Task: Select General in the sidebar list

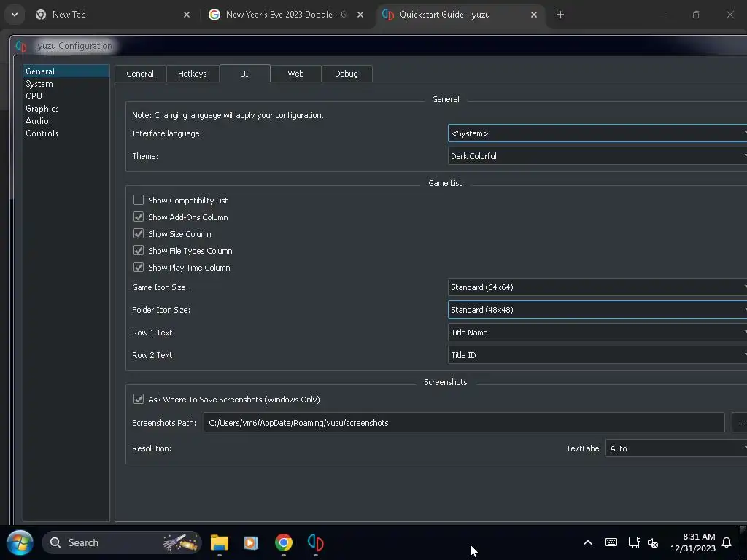Action: (66, 71)
